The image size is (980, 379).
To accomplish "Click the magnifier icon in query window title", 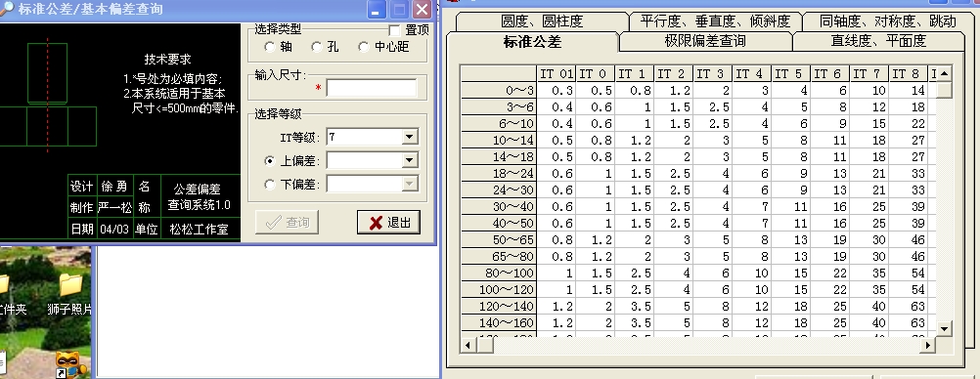I will click(x=6, y=8).
